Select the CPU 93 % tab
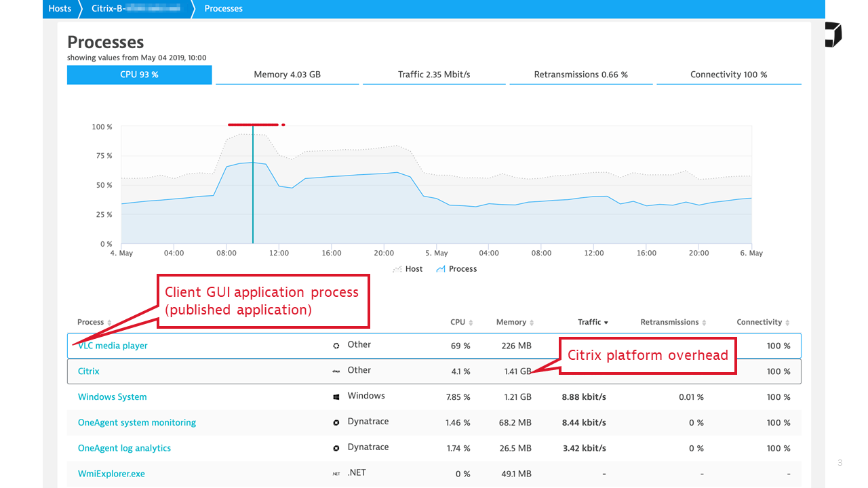Image resolution: width=868 pixels, height=488 pixels. [139, 75]
